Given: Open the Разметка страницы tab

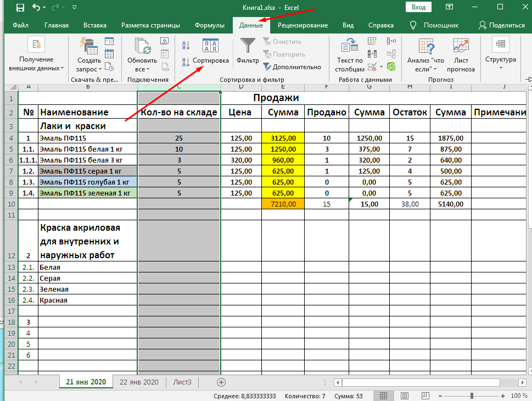Looking at the screenshot, I should (150, 25).
